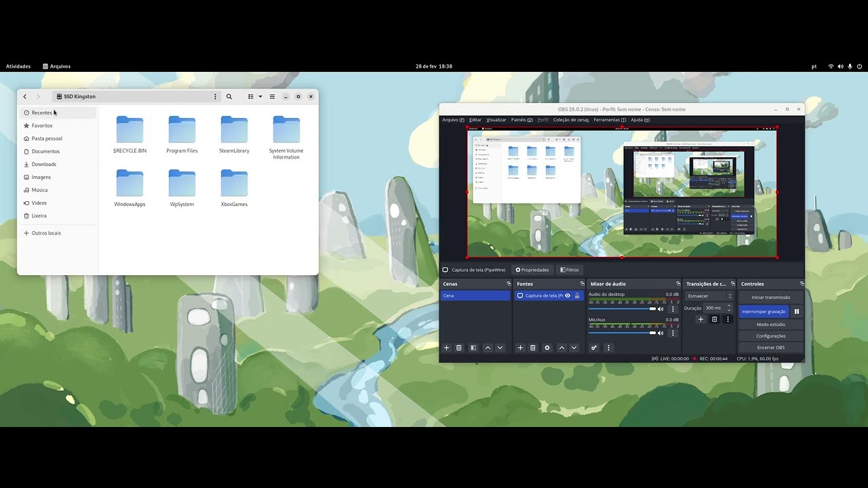
Task: Go back in Files window
Action: [x=25, y=97]
